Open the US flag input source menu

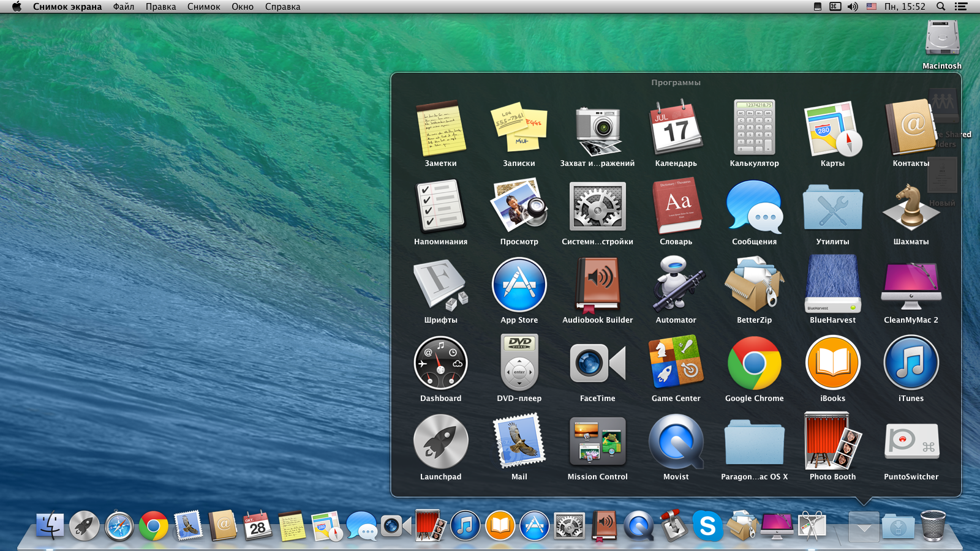coord(872,7)
